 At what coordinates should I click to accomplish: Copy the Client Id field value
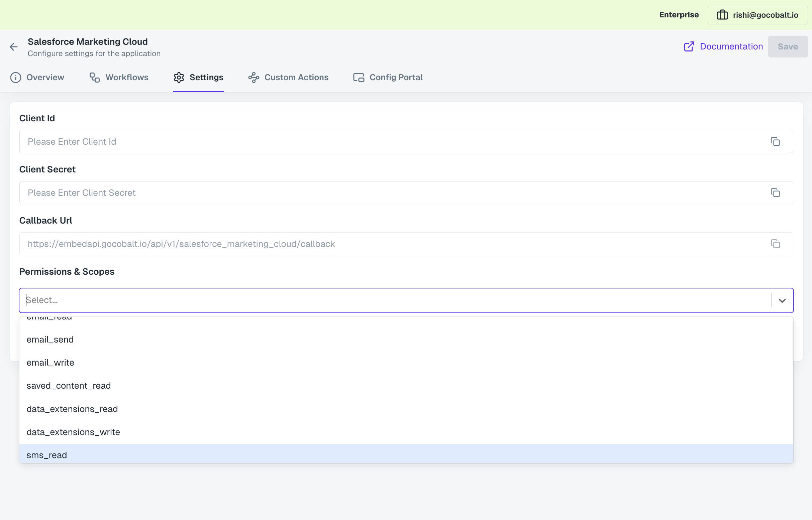(775, 141)
